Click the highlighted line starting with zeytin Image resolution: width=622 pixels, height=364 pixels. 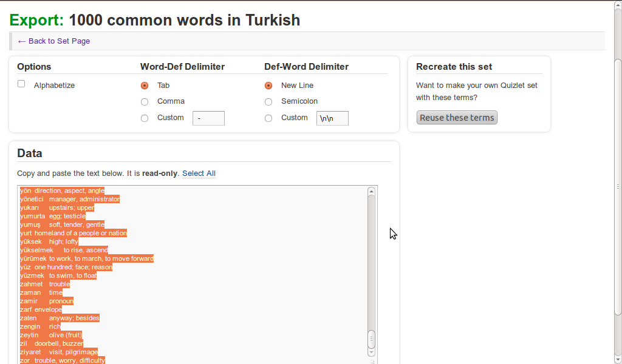pyautogui.click(x=49, y=335)
